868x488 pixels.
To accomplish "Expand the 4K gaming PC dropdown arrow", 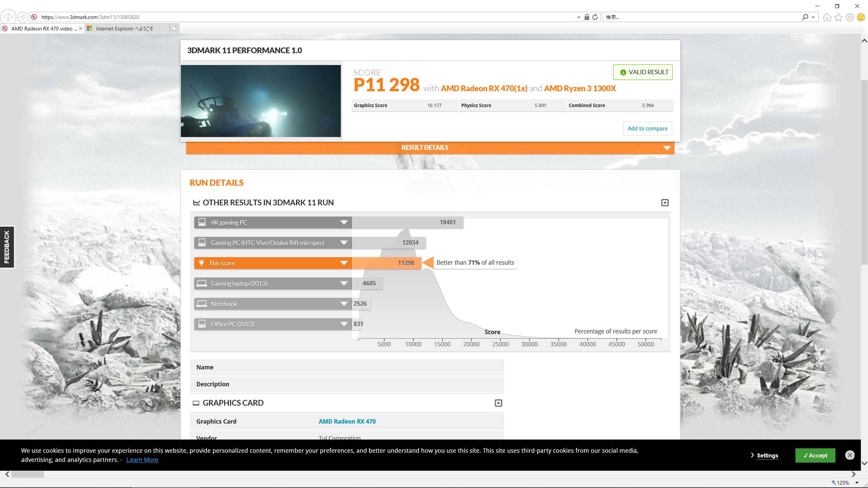I will click(344, 222).
